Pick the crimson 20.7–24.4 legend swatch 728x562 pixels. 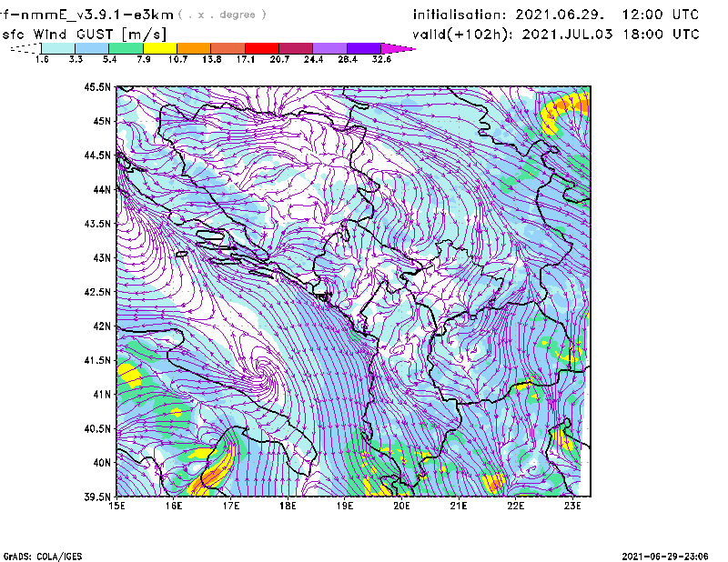coord(296,48)
